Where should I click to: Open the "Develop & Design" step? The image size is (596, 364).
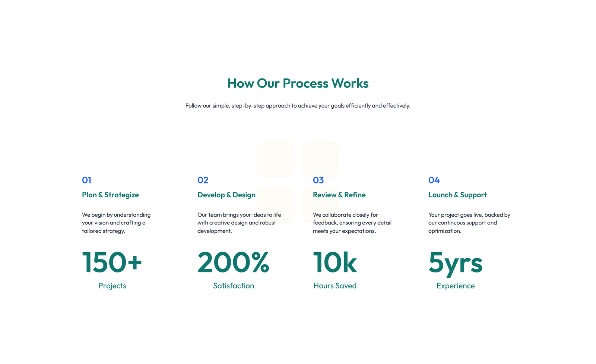tap(226, 195)
